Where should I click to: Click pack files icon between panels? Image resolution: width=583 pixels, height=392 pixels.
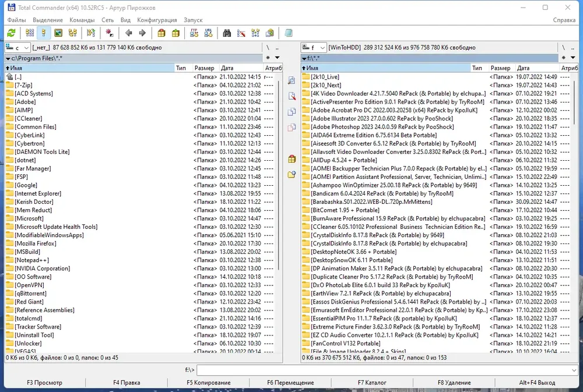(292, 159)
